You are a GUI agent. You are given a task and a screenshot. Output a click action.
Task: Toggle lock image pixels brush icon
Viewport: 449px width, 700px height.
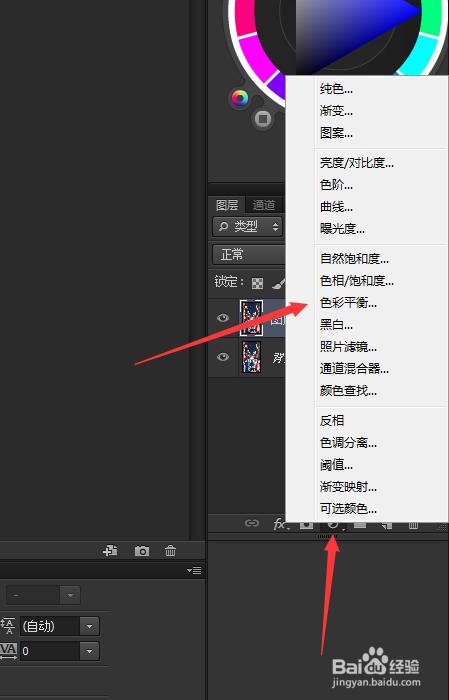[279, 283]
